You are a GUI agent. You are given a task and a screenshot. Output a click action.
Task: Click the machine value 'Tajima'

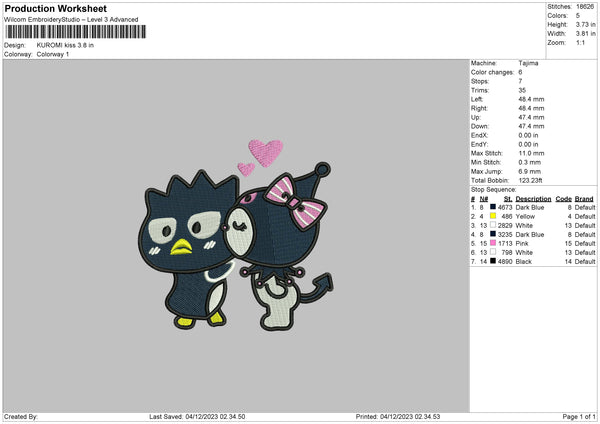tap(528, 63)
